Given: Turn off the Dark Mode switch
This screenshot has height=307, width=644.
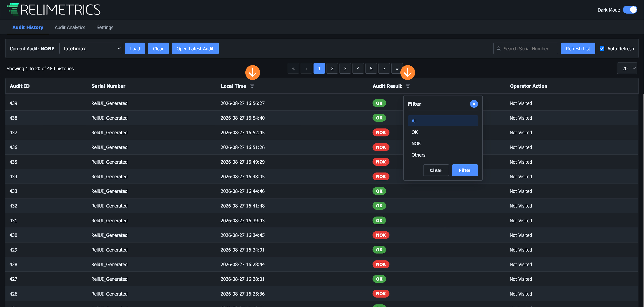Looking at the screenshot, I should pos(630,10).
